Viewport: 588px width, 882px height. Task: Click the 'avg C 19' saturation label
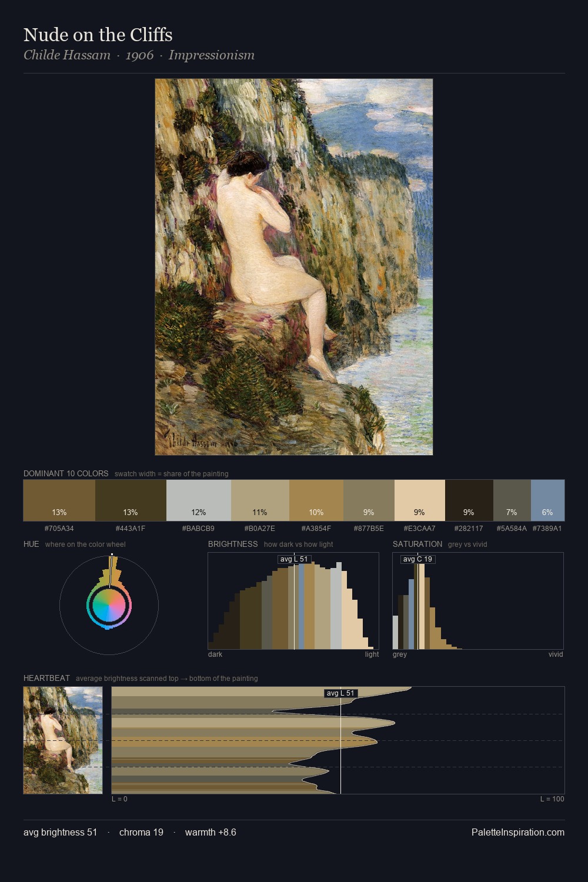pyautogui.click(x=417, y=559)
